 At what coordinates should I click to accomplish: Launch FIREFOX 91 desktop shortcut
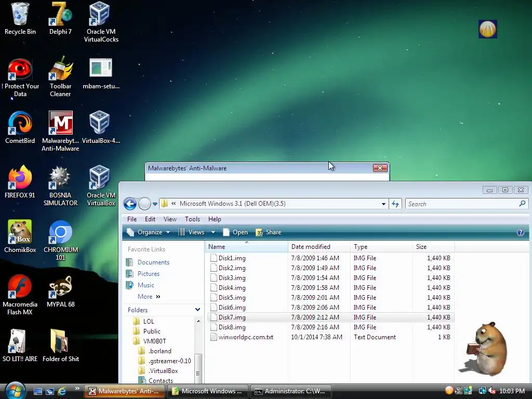point(20,182)
